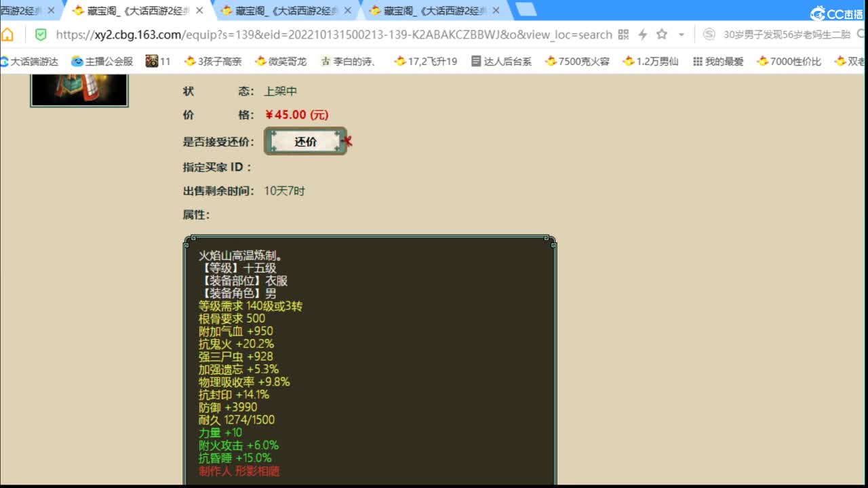Click the 根骨要求 500 line
868x488 pixels.
[232, 319]
